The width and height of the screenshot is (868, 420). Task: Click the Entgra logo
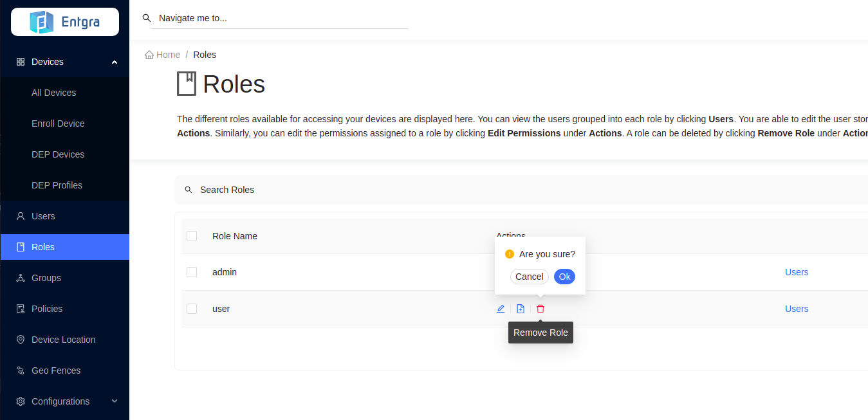pyautogui.click(x=65, y=22)
